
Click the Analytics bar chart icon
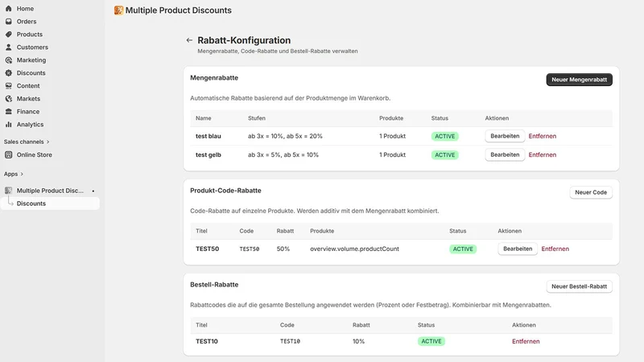[9, 125]
